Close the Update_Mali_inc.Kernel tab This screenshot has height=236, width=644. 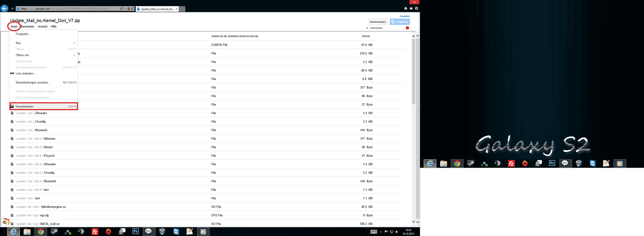(177, 9)
